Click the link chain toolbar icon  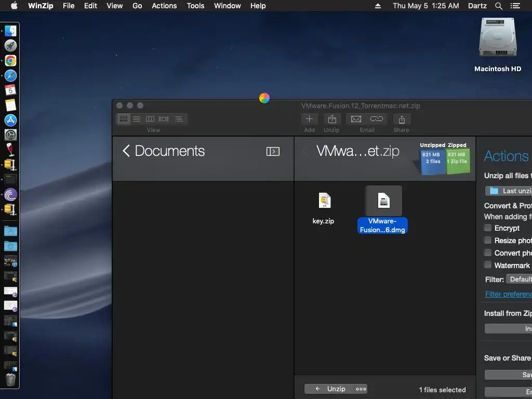click(x=377, y=119)
